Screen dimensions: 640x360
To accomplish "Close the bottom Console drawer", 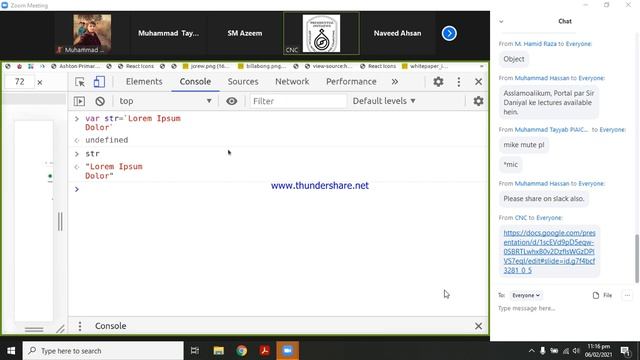I will click(x=478, y=326).
